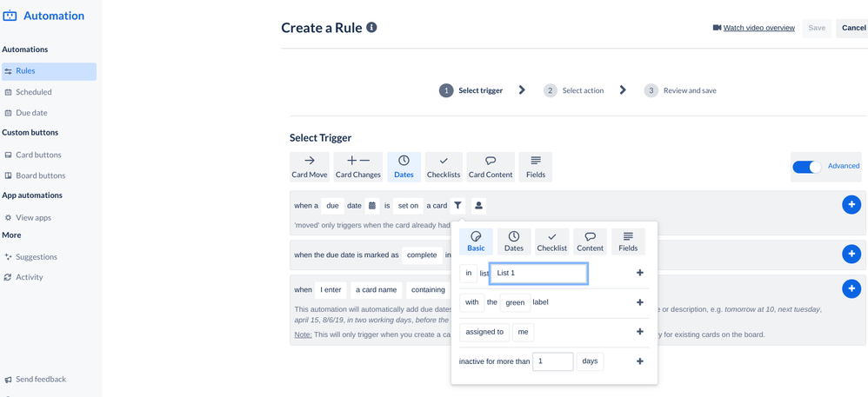Add the due date marked complete trigger
The height and width of the screenshot is (397, 868).
(851, 254)
